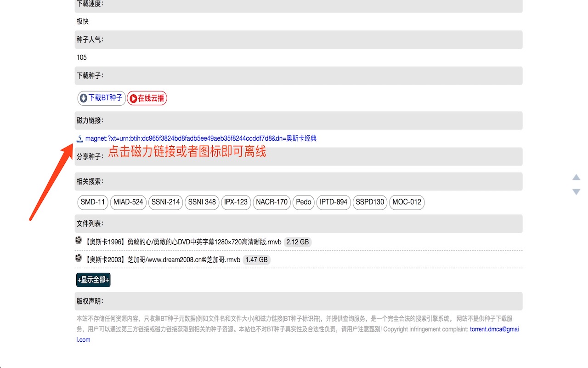Open the SSNI-214 search tag
588x368 pixels.
pyautogui.click(x=165, y=202)
